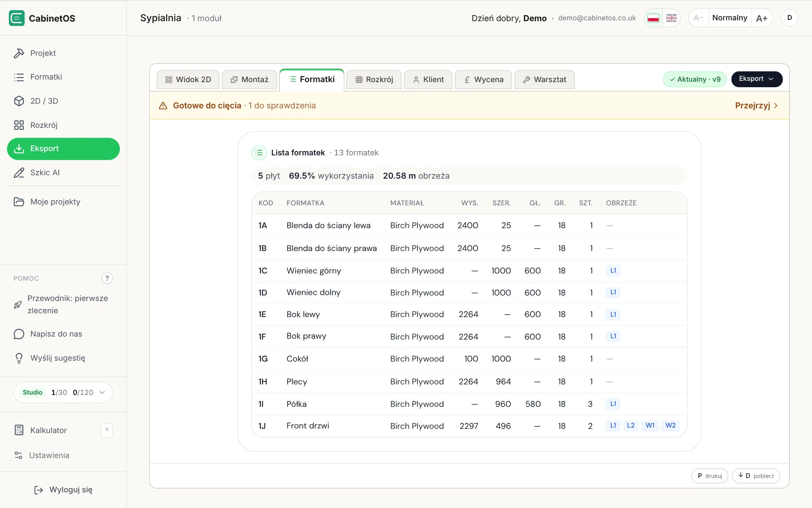Open the Klient tab
Viewport: 812px width, 508px height.
click(x=428, y=80)
